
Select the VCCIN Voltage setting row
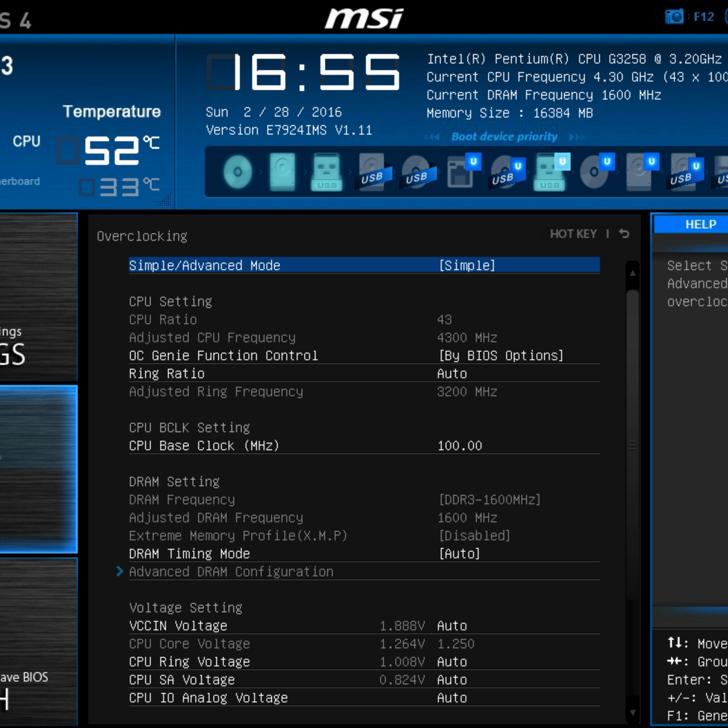coord(364,626)
